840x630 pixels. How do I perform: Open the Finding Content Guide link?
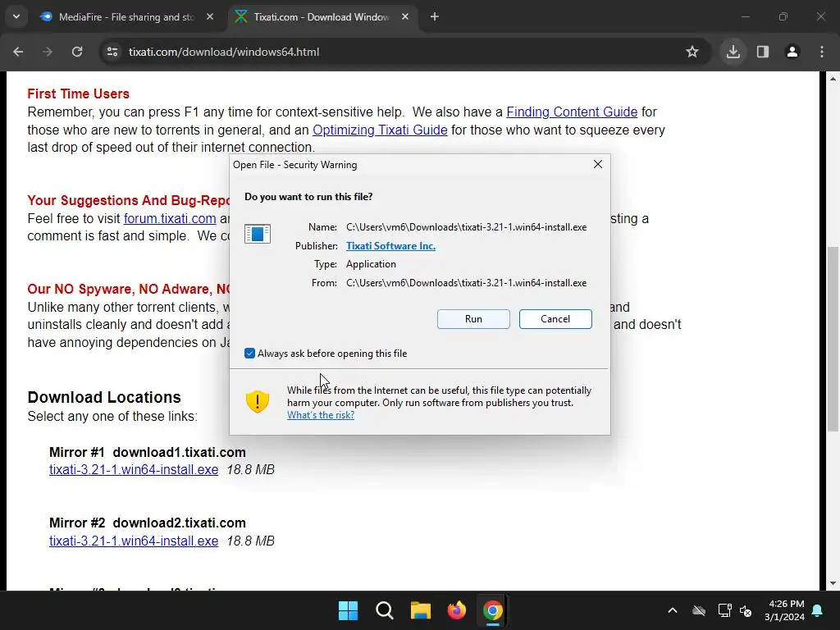(x=572, y=112)
